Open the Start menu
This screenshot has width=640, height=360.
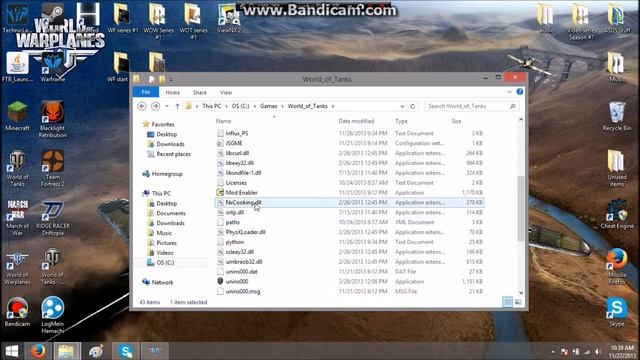[x=11, y=351]
